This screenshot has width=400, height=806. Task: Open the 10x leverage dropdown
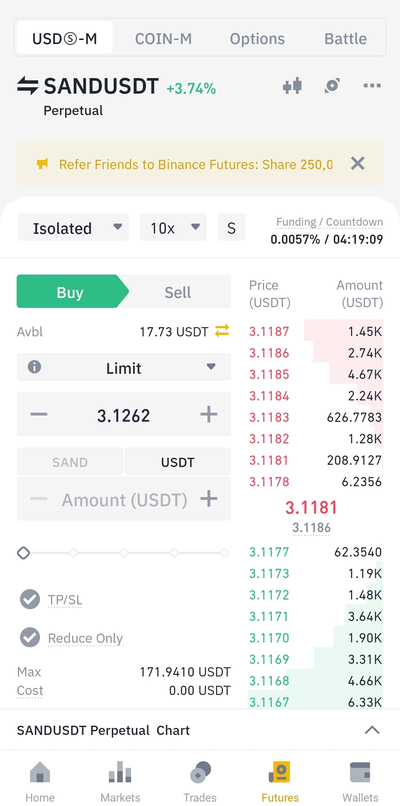(173, 228)
